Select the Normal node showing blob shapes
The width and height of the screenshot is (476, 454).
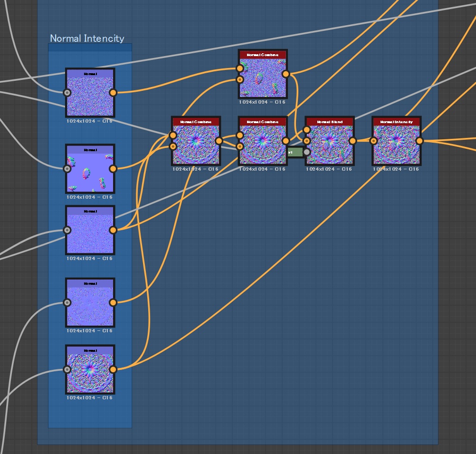[90, 169]
